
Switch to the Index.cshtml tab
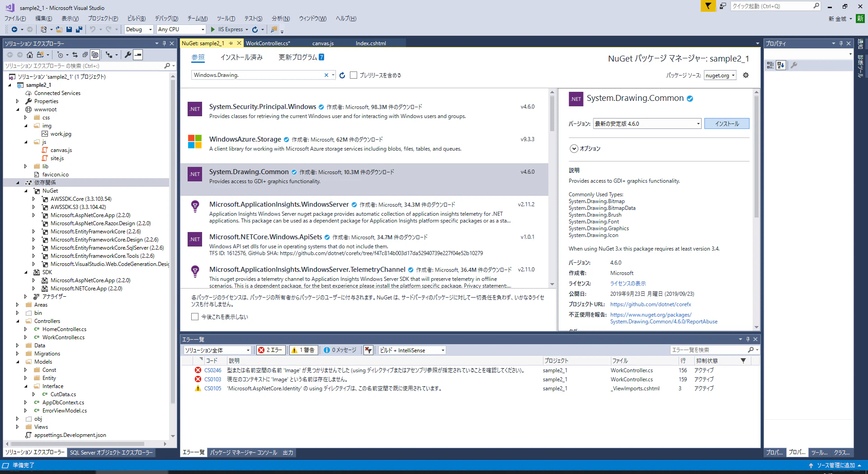(x=371, y=43)
